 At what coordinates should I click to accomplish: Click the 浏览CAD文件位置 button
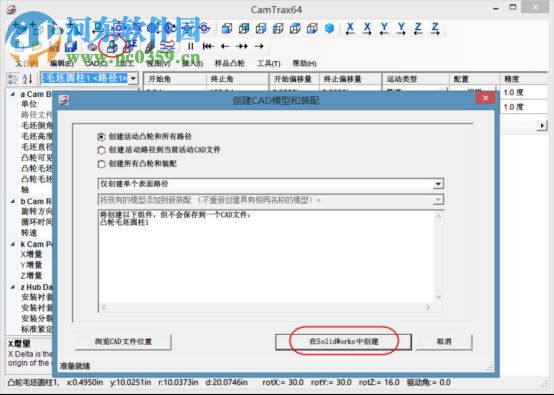[x=123, y=342]
